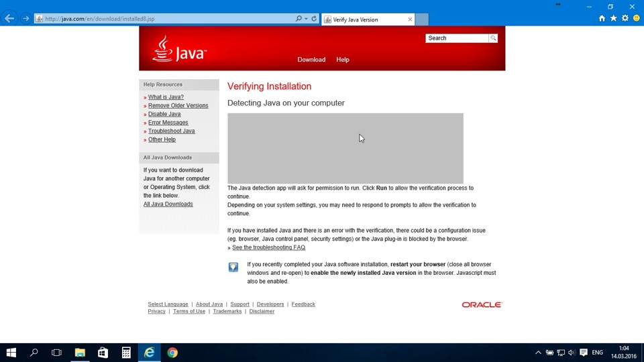Screen dimensions: 644x362
Task: Select the Verify Java Version tab
Action: [368, 19]
